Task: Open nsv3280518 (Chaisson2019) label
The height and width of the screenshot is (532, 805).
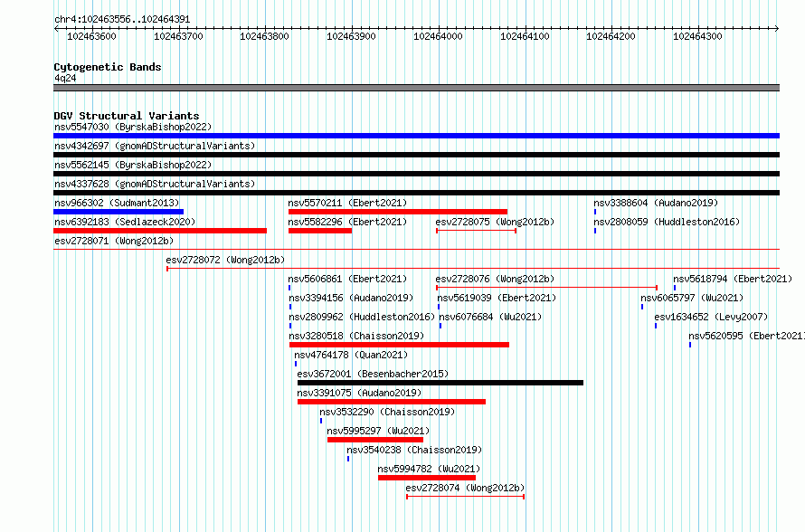Action: (356, 336)
